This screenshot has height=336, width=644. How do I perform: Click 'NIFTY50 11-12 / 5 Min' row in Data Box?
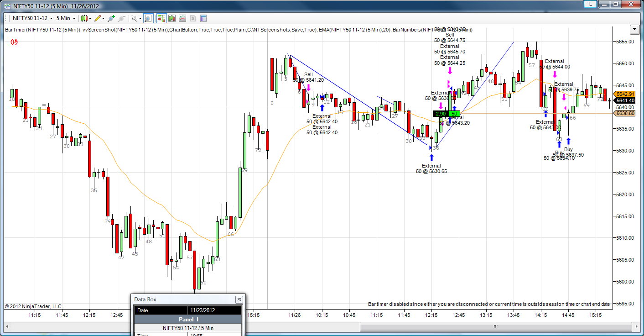188,328
